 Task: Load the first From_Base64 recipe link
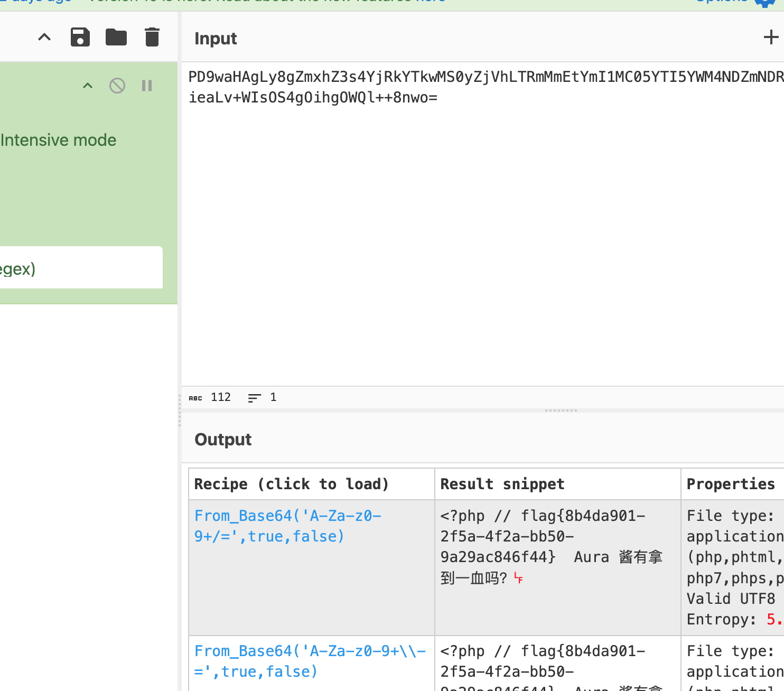point(287,526)
